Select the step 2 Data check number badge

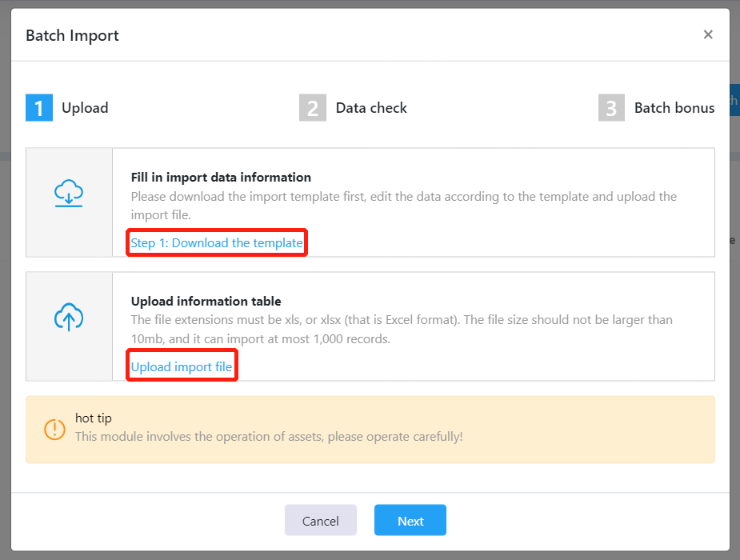[313, 107]
